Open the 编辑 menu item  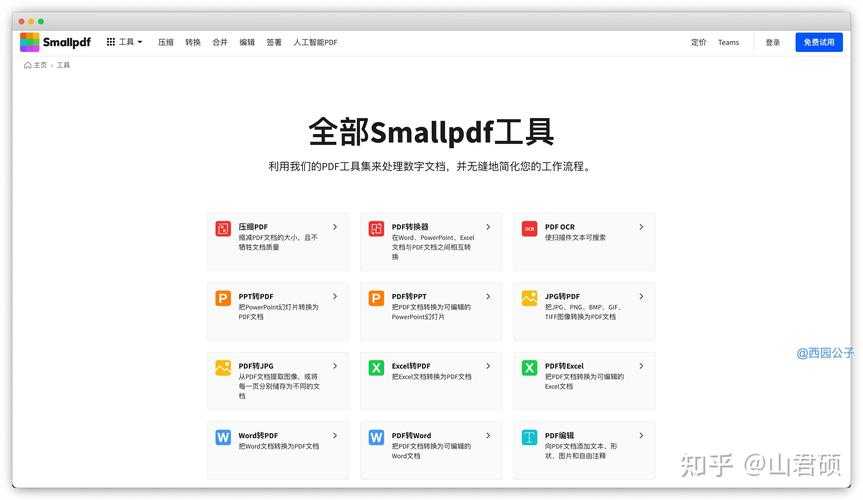tap(247, 42)
